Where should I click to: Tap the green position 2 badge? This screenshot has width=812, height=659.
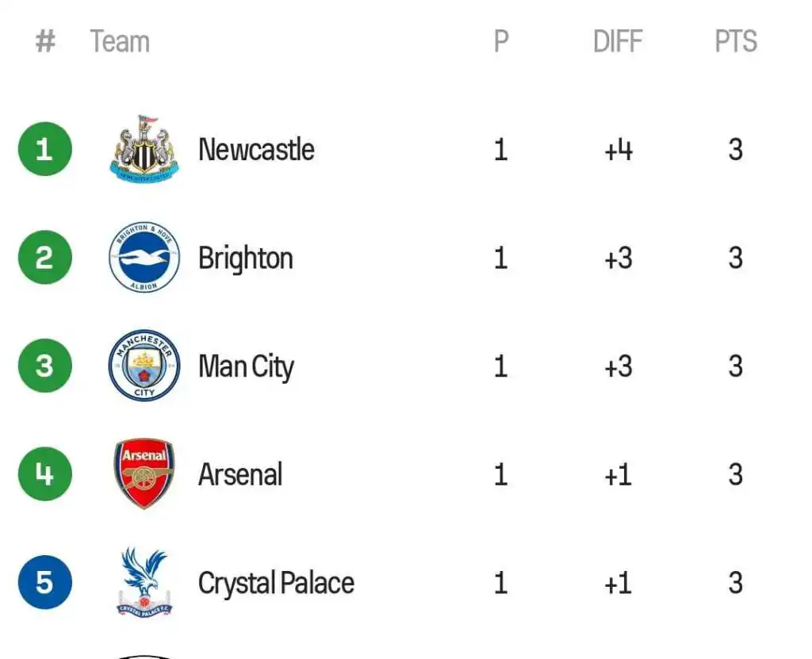[x=44, y=258]
